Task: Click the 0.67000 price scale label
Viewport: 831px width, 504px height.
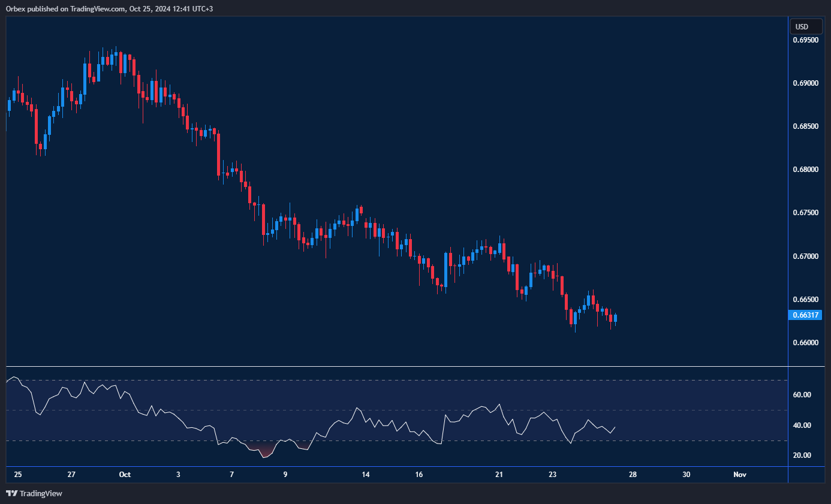Action: (x=805, y=256)
